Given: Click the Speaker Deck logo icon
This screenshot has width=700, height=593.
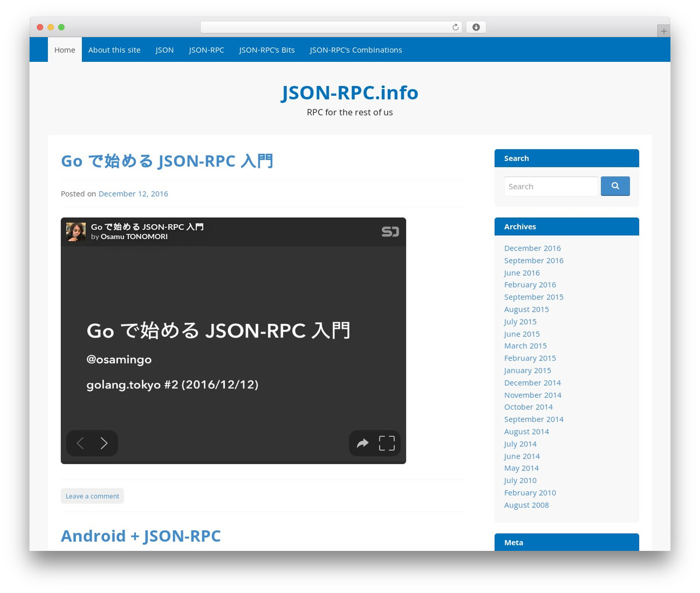Looking at the screenshot, I should (x=390, y=232).
